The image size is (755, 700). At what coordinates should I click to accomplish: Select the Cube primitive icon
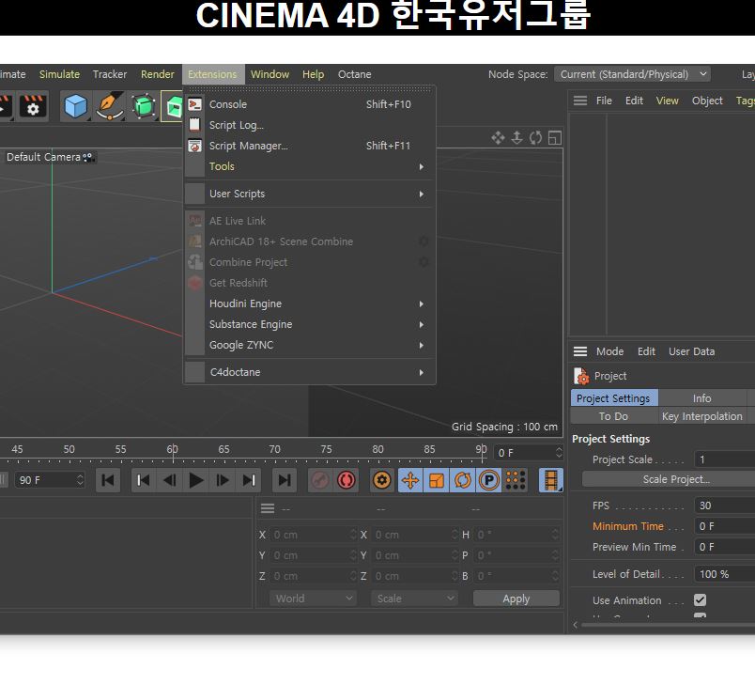pyautogui.click(x=76, y=106)
